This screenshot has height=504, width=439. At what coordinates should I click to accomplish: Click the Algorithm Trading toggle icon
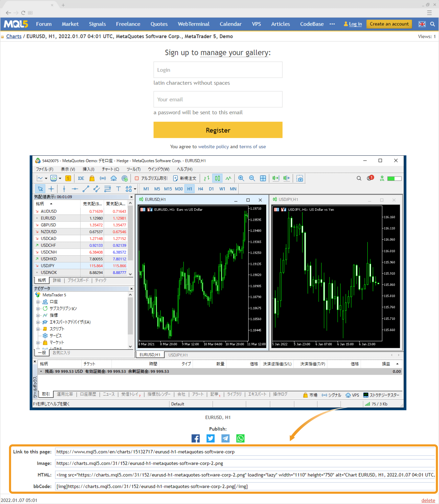click(x=138, y=178)
